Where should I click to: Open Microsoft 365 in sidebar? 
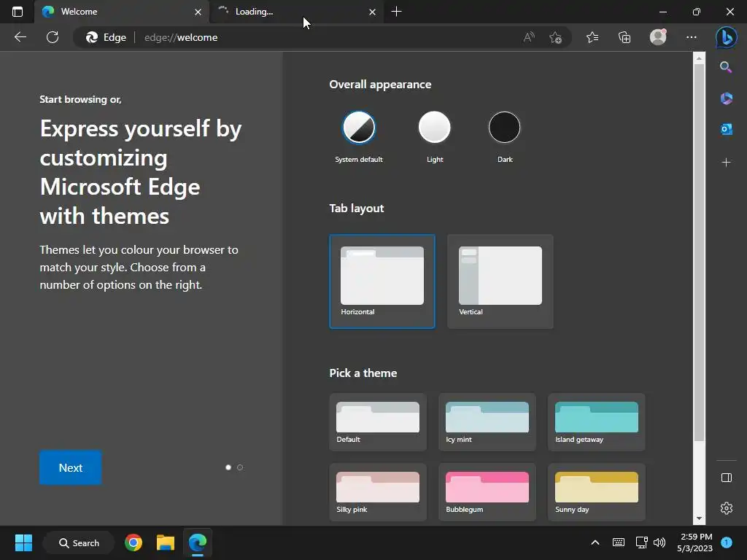coord(726,98)
